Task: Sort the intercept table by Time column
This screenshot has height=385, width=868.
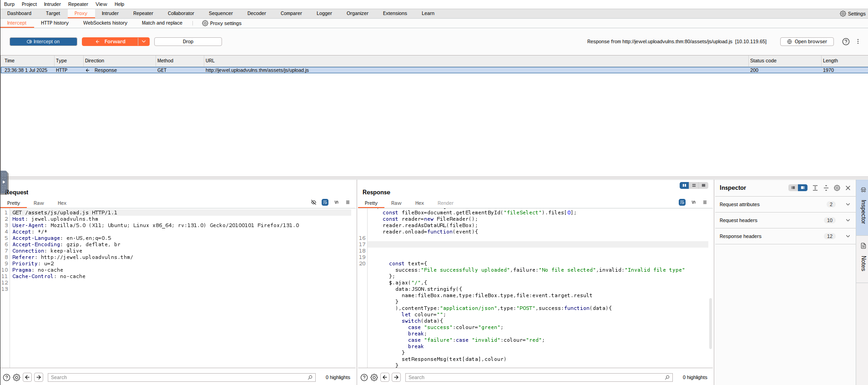Action: (27, 61)
